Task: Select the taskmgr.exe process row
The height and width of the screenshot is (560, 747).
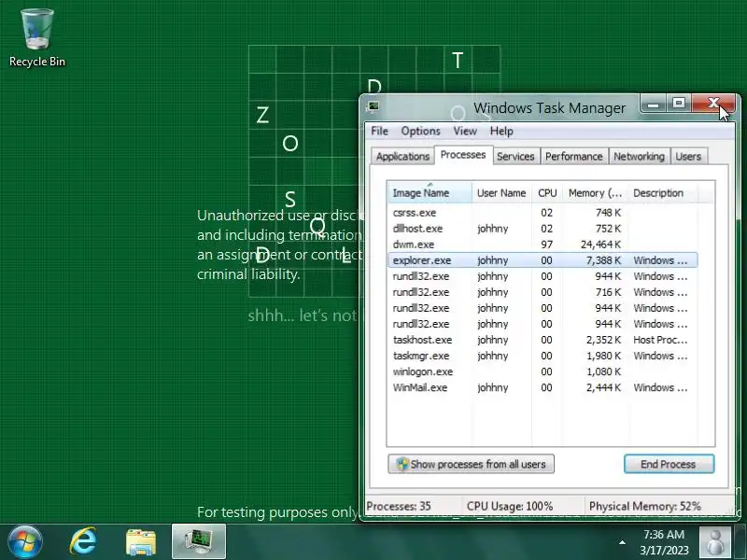Action: point(543,356)
